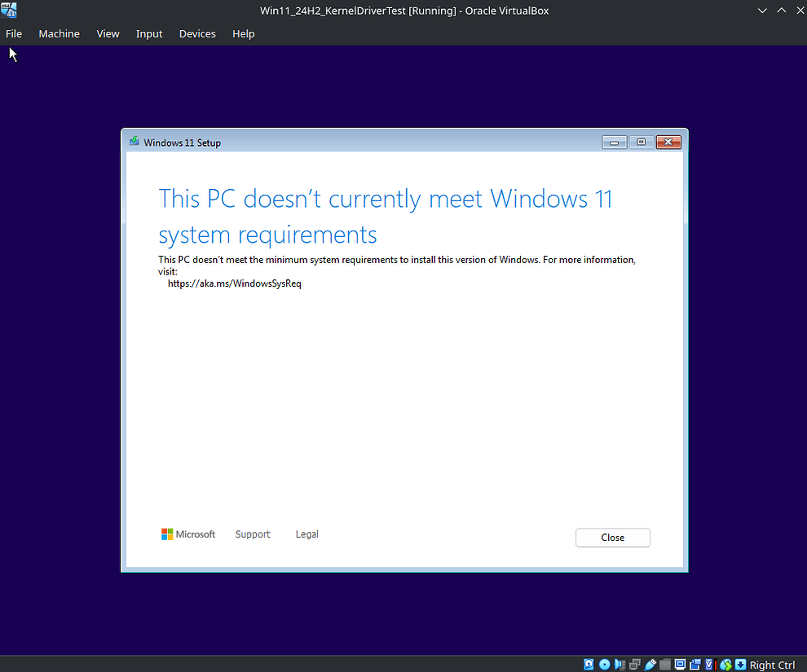The width and height of the screenshot is (807, 672).
Task: Click the shared folders status icon
Action: click(664, 664)
